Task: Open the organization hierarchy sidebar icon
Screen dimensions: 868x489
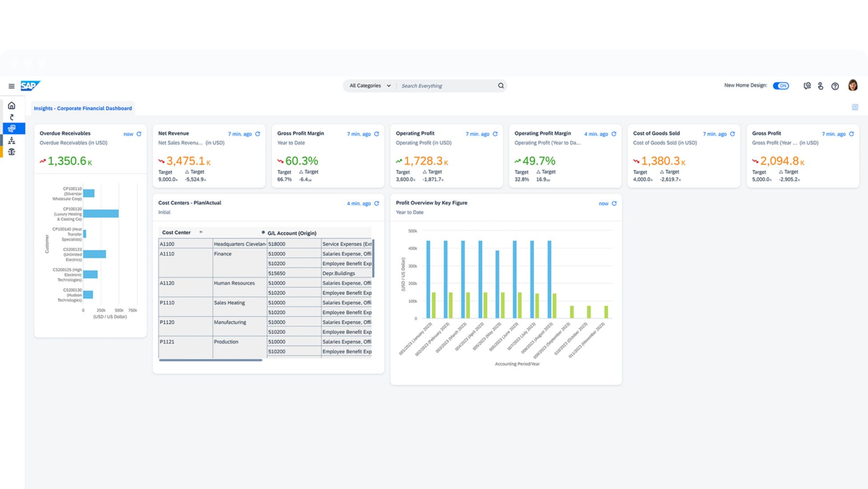Action: (12, 140)
